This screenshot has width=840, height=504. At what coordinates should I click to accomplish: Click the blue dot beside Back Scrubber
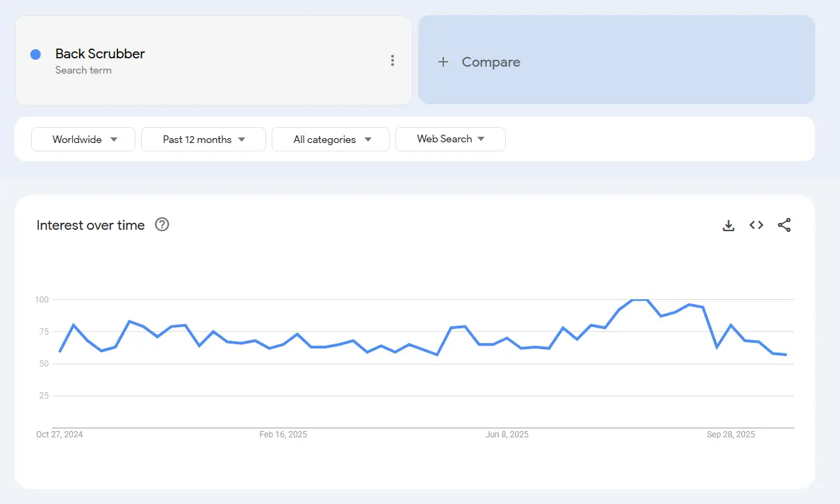point(35,54)
